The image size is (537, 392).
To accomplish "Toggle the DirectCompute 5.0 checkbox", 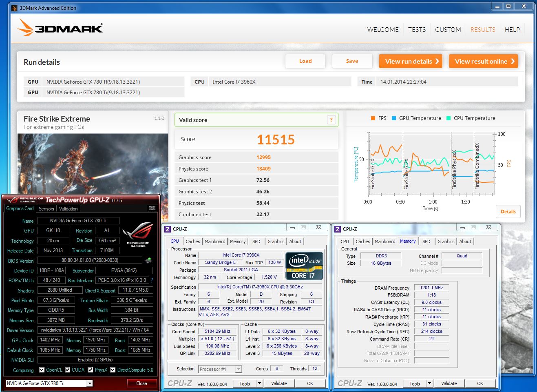I will [x=113, y=370].
